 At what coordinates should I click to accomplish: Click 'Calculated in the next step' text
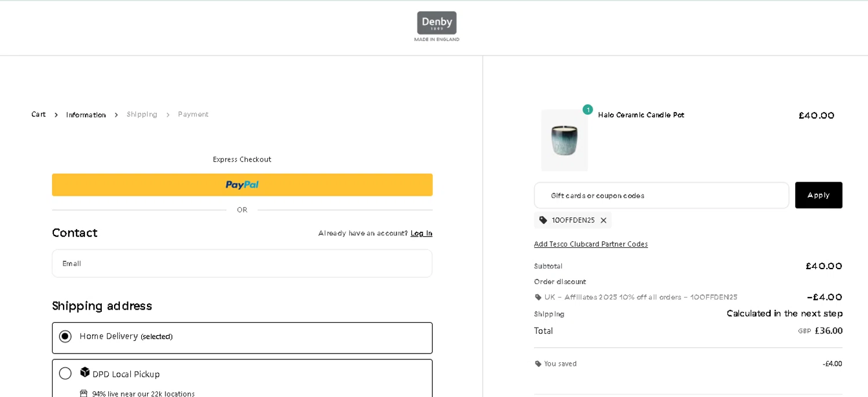pyautogui.click(x=785, y=314)
